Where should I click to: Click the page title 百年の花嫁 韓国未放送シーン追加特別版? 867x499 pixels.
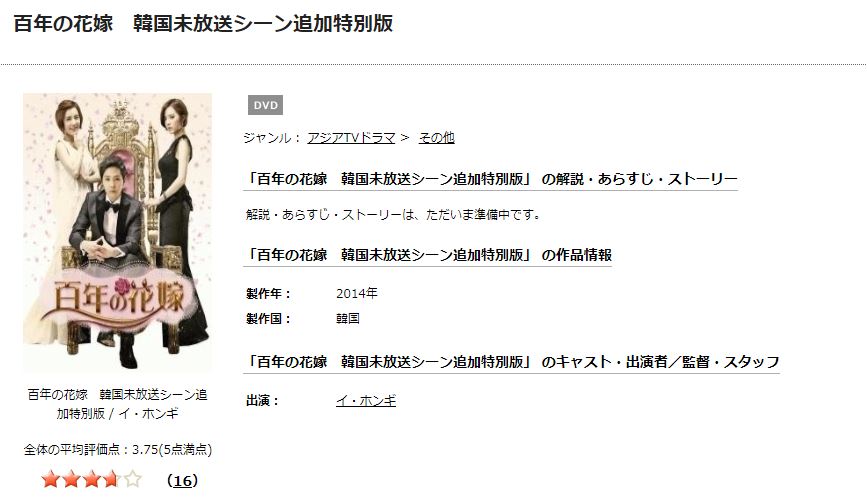point(203,24)
